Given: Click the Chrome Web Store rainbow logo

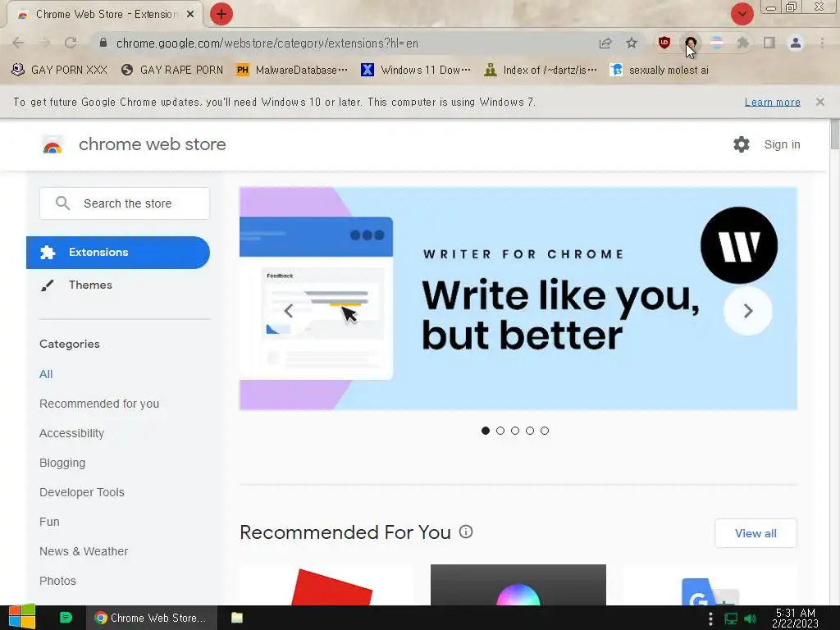Looking at the screenshot, I should click(52, 144).
